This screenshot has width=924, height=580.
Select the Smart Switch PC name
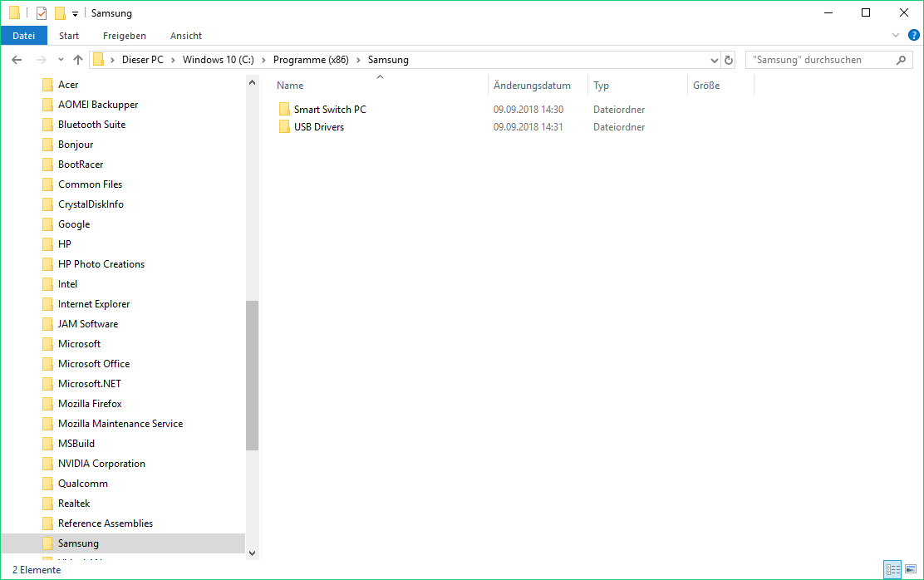[x=330, y=109]
